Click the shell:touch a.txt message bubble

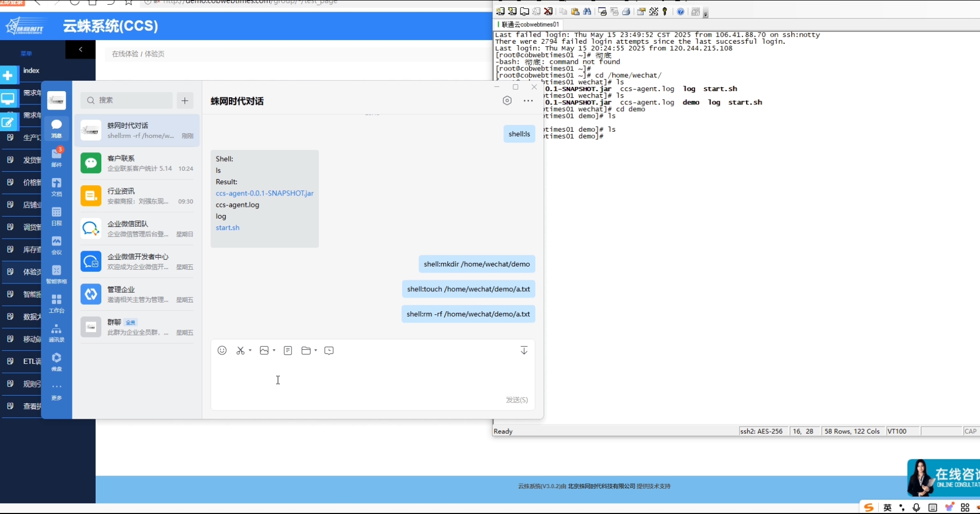(468, 289)
